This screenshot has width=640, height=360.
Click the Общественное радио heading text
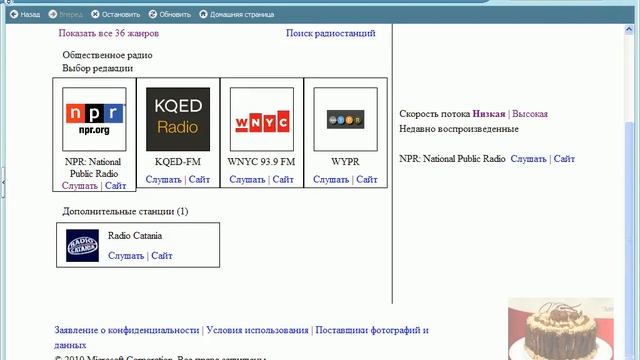pyautogui.click(x=107, y=55)
